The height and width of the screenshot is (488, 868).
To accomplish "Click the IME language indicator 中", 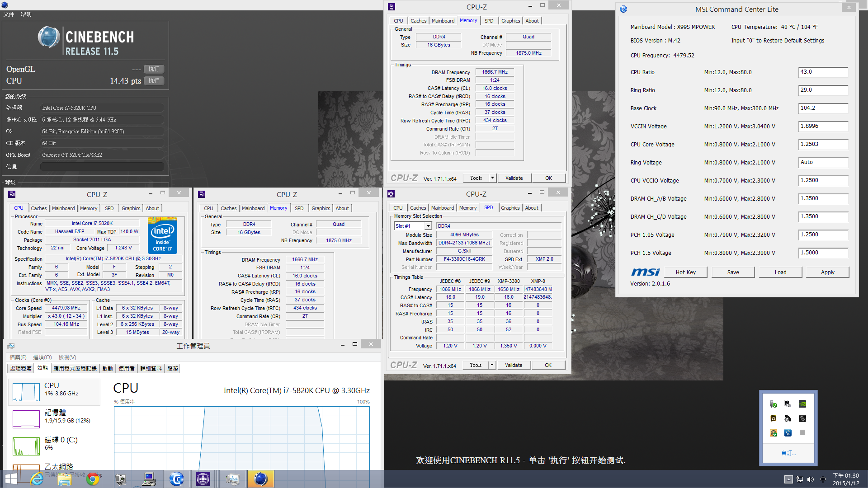I will (823, 479).
